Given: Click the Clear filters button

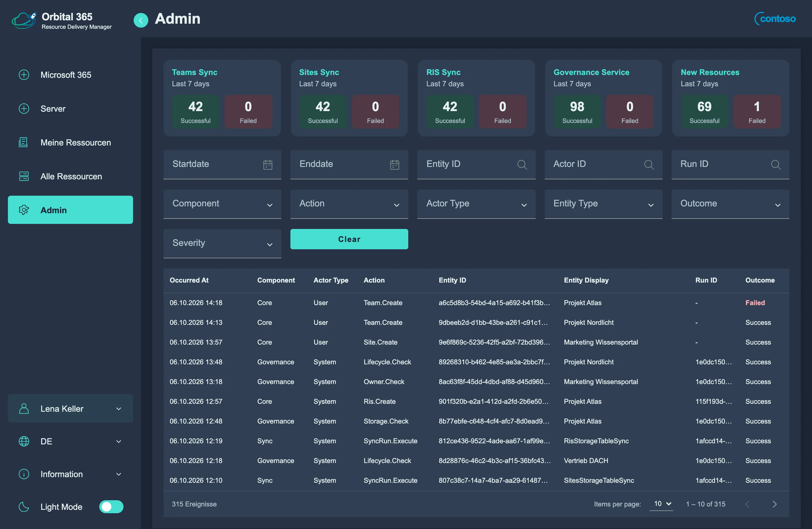Looking at the screenshot, I should point(349,239).
